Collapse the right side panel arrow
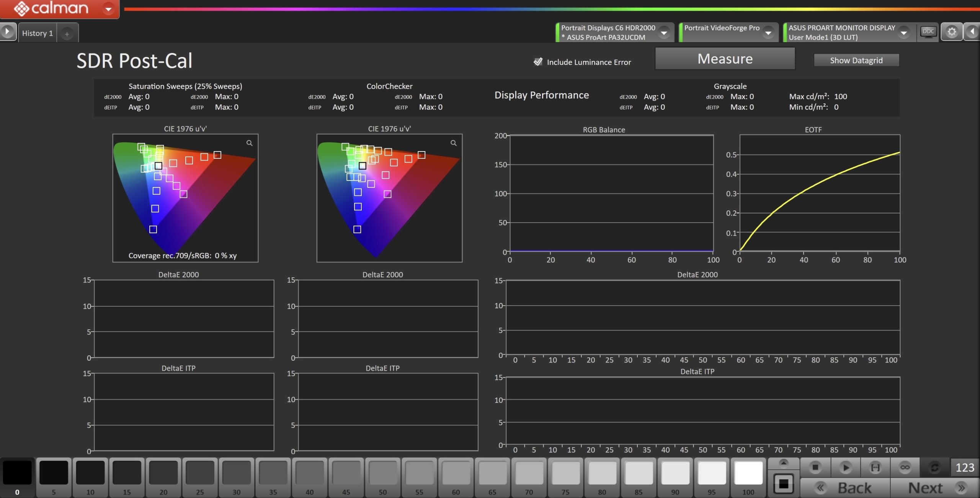Screen dimensions: 980x498 point(972,32)
